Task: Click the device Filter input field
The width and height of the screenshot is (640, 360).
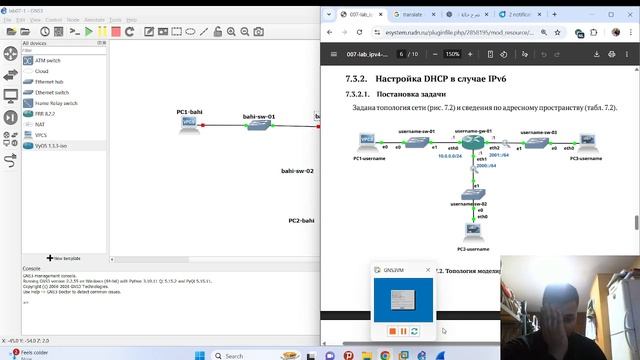Action: click(64, 51)
